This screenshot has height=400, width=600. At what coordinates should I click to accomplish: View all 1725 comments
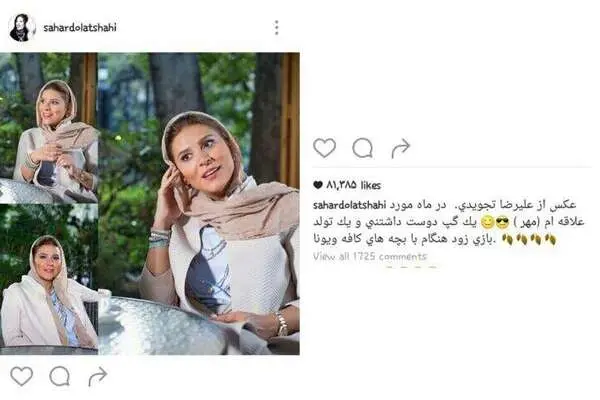[x=370, y=256]
